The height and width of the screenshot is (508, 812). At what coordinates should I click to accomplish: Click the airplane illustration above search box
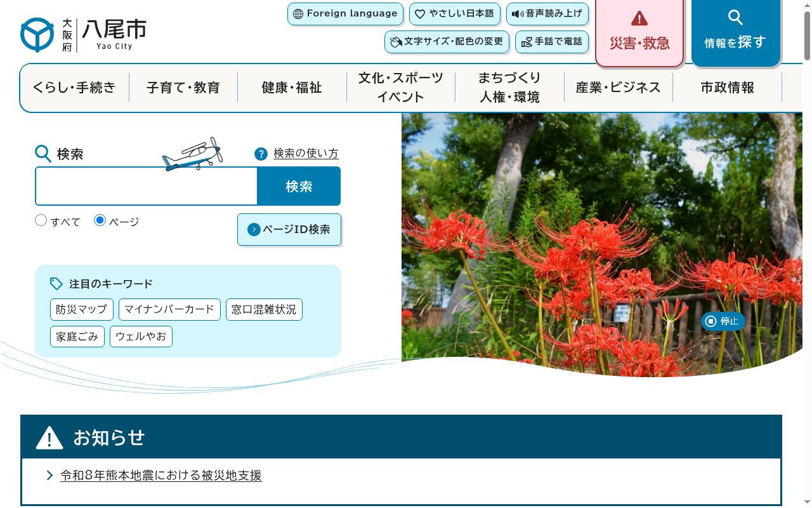tap(192, 154)
